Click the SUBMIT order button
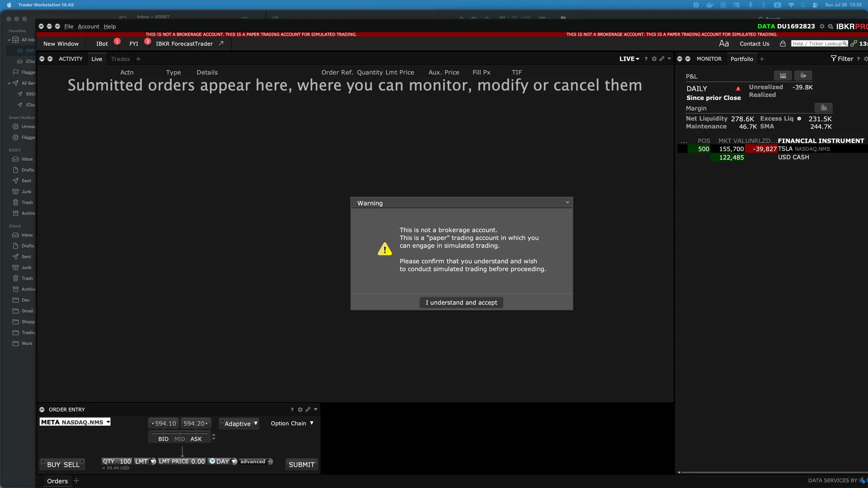Image resolution: width=868 pixels, height=488 pixels. click(301, 464)
